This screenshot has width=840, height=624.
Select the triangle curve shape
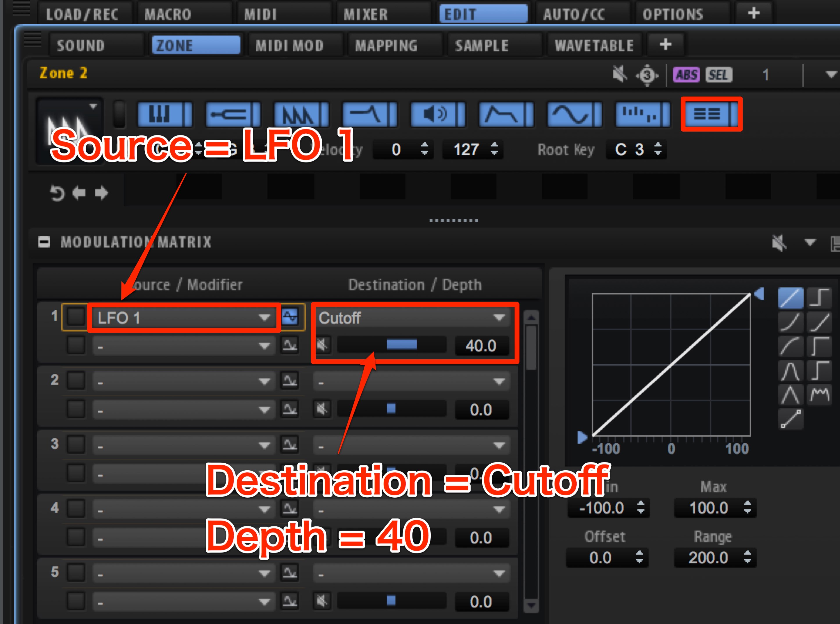[x=791, y=395]
